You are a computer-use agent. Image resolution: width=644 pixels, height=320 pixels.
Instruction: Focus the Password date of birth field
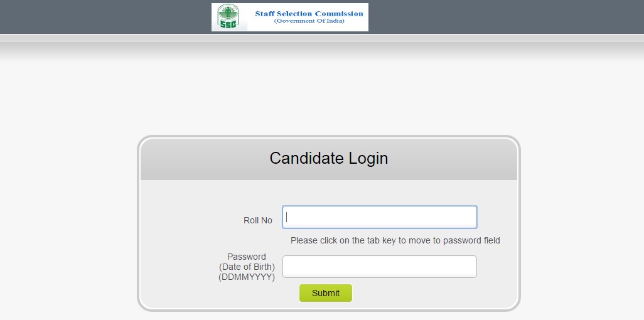(379, 267)
